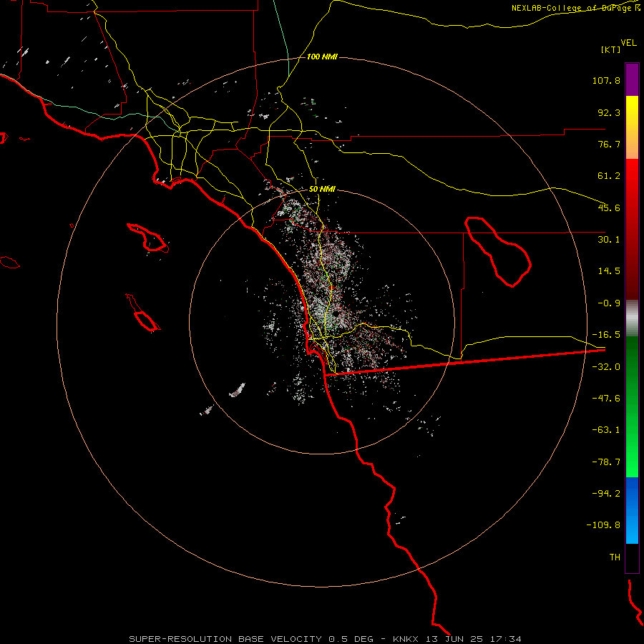Click the Salton Sea outline east of radar
The image size is (644, 644).
pos(498,252)
